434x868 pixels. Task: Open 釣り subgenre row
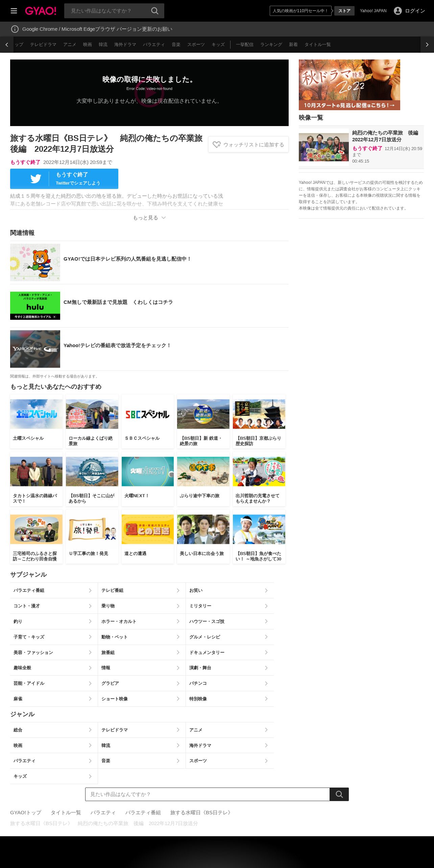[x=54, y=622]
